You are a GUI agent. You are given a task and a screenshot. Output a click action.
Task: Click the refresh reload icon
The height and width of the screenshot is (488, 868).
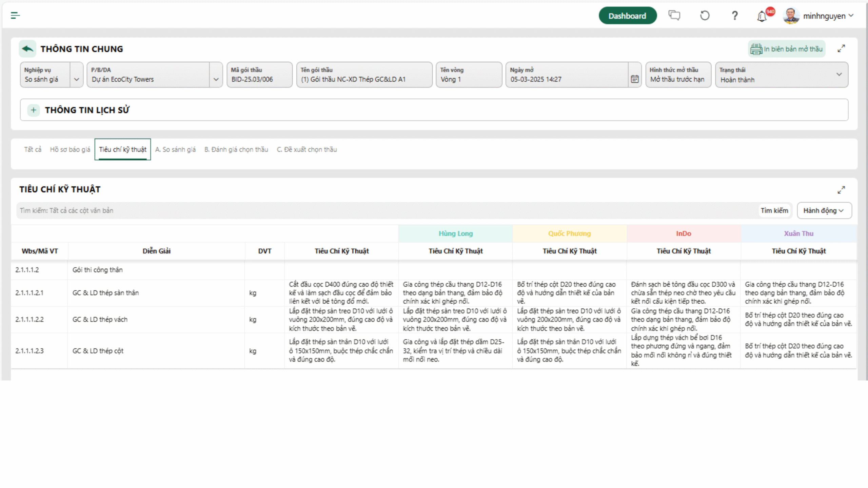705,16
